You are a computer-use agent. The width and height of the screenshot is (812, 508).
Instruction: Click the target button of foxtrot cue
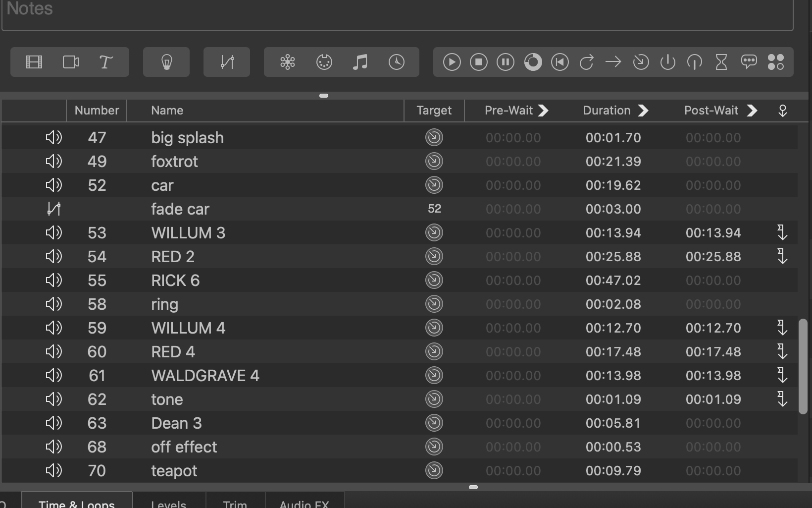(x=434, y=162)
